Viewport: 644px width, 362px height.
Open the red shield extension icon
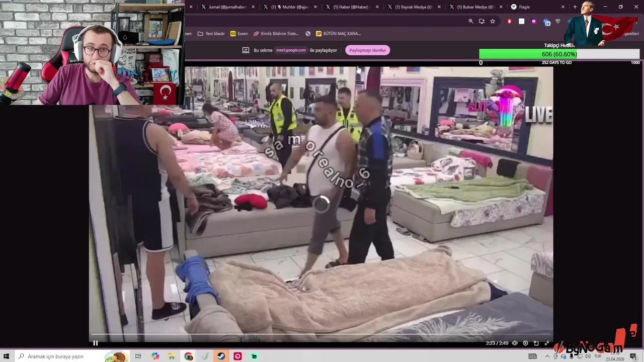coord(510,21)
